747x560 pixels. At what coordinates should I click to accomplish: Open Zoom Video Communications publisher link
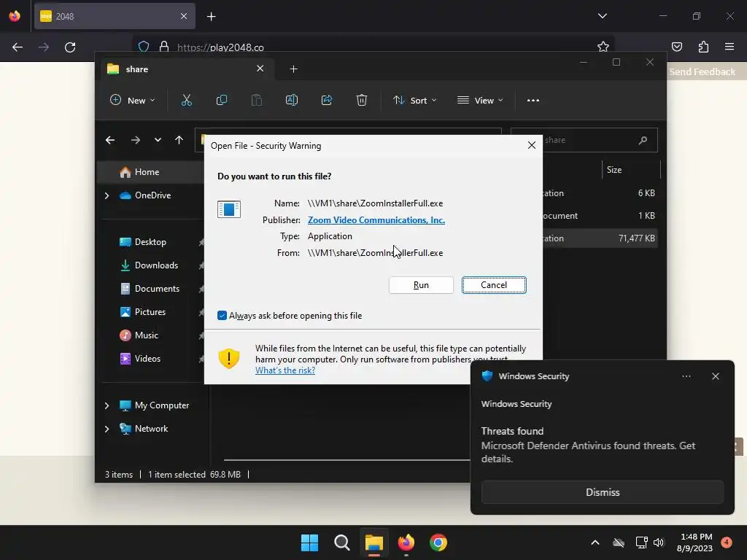(x=376, y=220)
